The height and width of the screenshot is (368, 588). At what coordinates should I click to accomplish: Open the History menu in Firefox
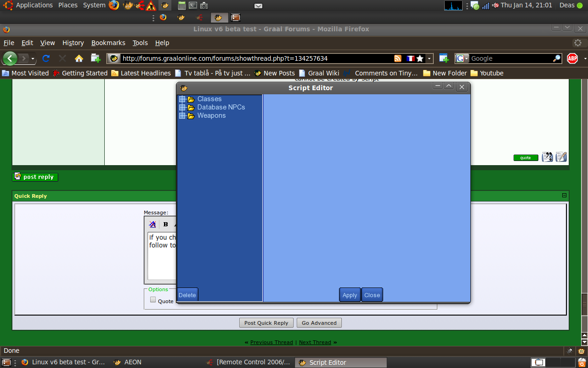(x=73, y=43)
